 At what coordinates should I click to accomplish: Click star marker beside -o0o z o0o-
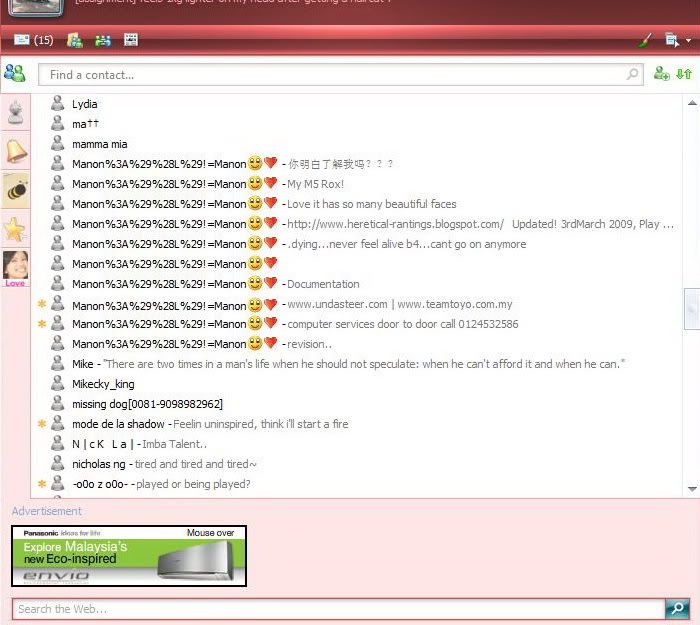pyautogui.click(x=42, y=483)
